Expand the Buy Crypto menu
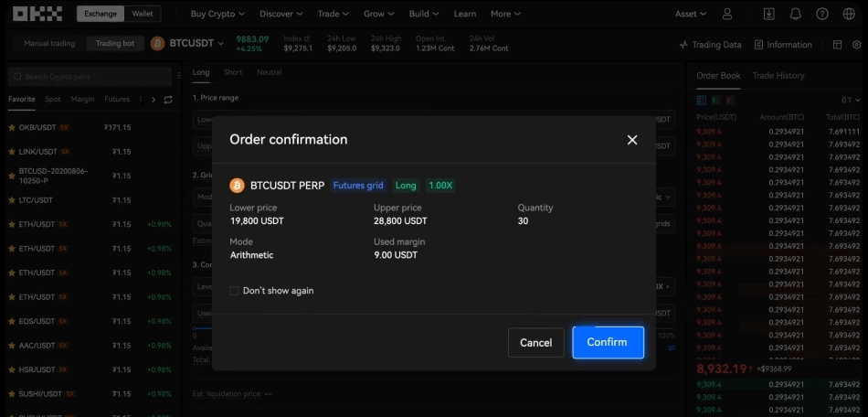This screenshot has width=868, height=417. coord(218,14)
